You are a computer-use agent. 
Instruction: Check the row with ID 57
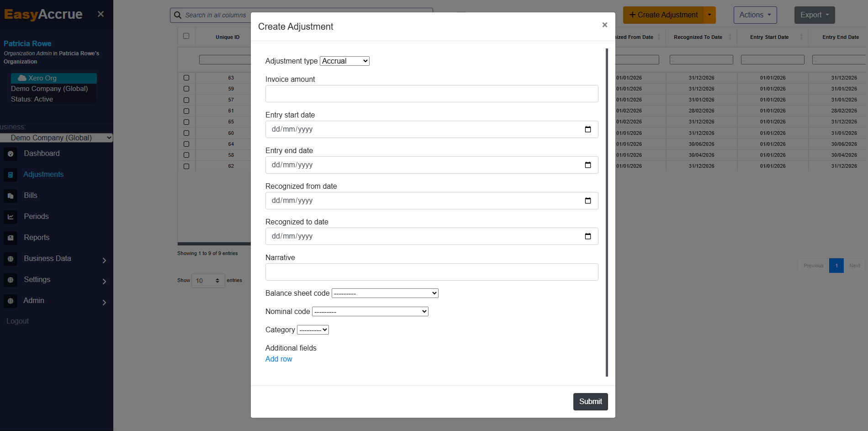click(x=186, y=100)
